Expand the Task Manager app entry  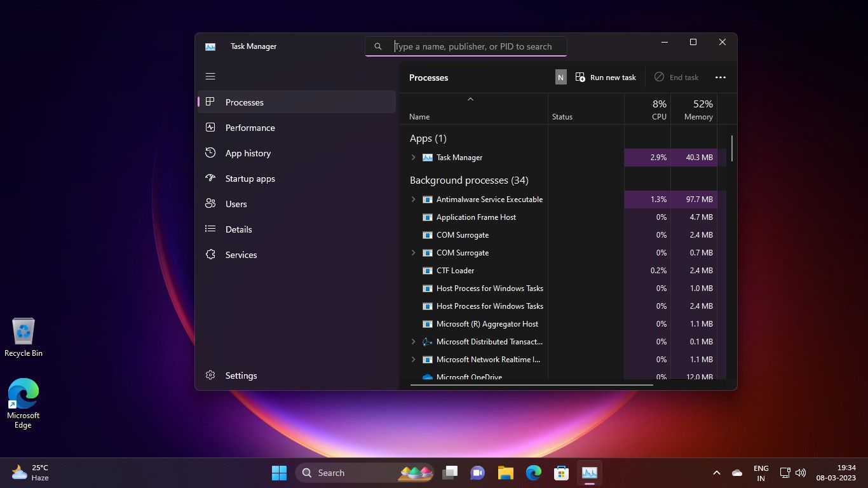click(x=414, y=157)
